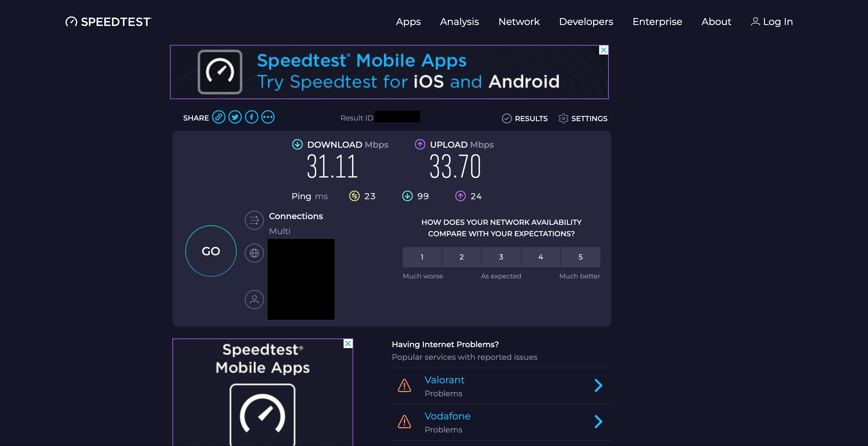Click Log In link
868x446 pixels.
pos(772,22)
